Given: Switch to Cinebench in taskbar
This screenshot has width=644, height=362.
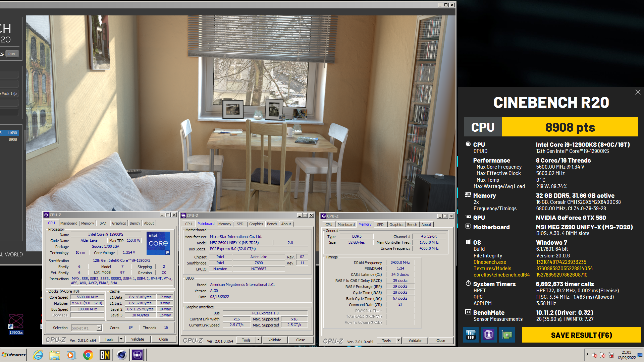Looking at the screenshot, I should (x=121, y=355).
